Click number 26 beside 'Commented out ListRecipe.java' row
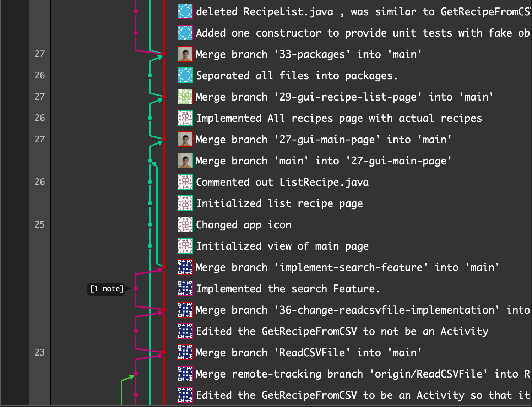The image size is (532, 407). tap(40, 182)
